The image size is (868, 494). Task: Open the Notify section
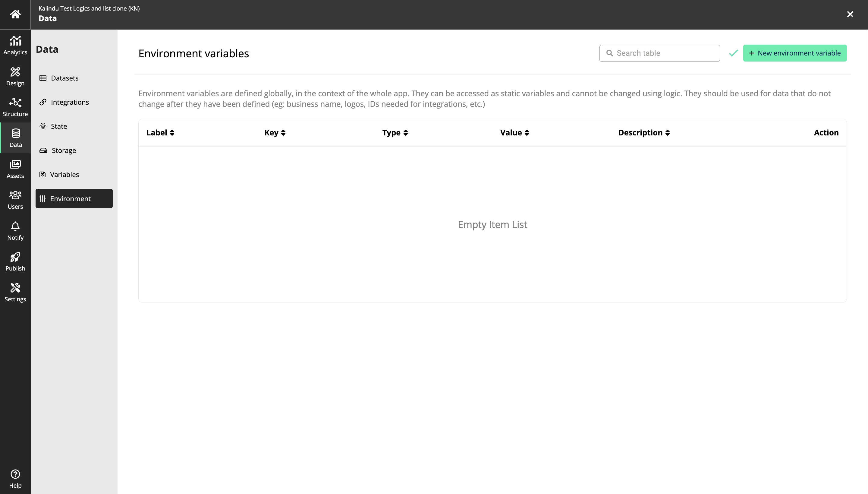15,231
